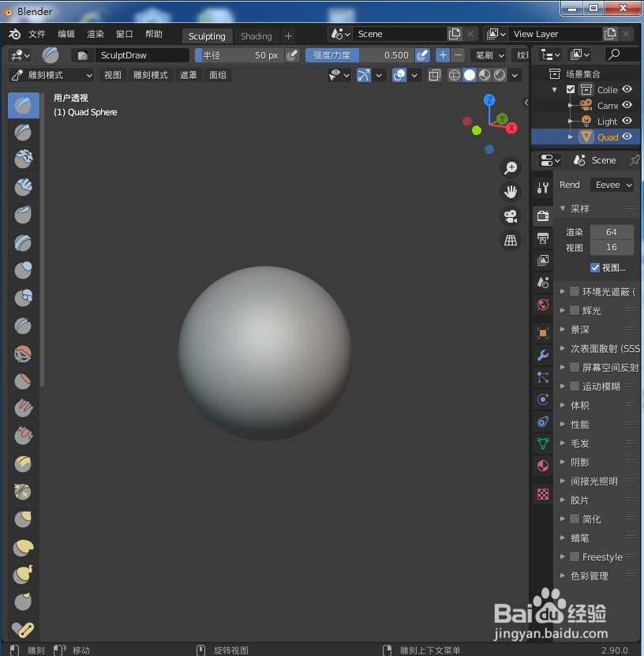
Task: Switch to the Shading workspace tab
Action: tap(256, 36)
